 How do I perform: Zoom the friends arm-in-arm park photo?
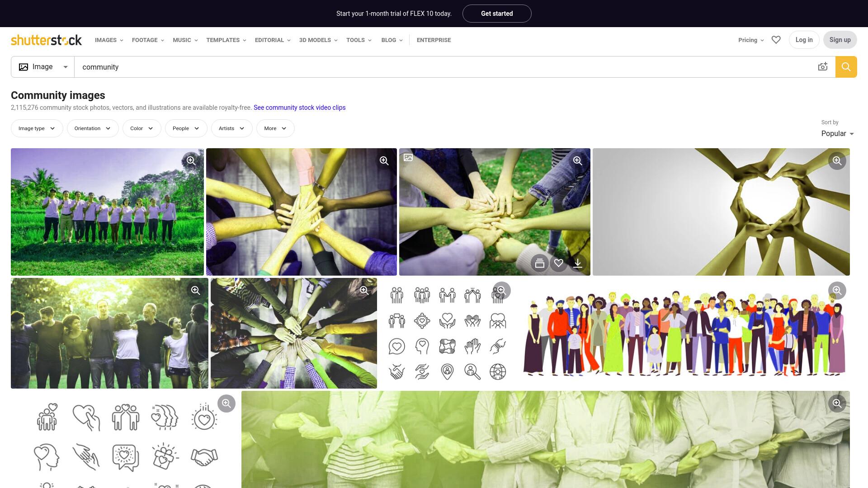[x=196, y=291]
